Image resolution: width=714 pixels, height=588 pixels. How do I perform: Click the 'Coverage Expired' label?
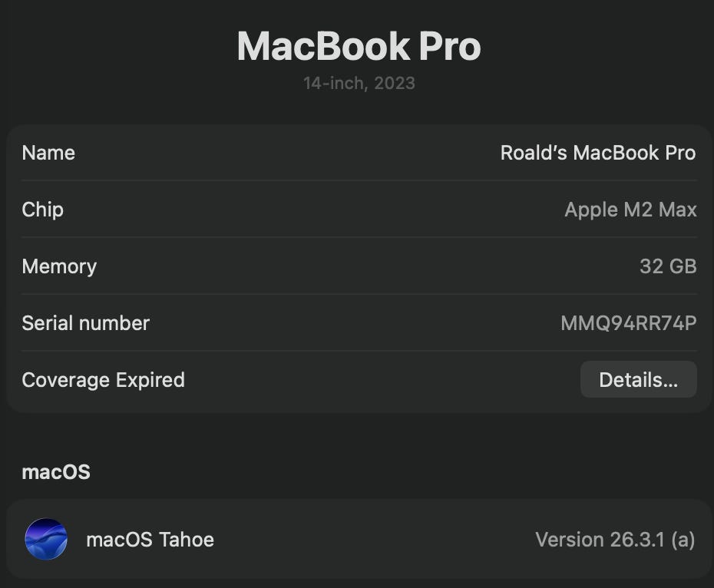104,380
